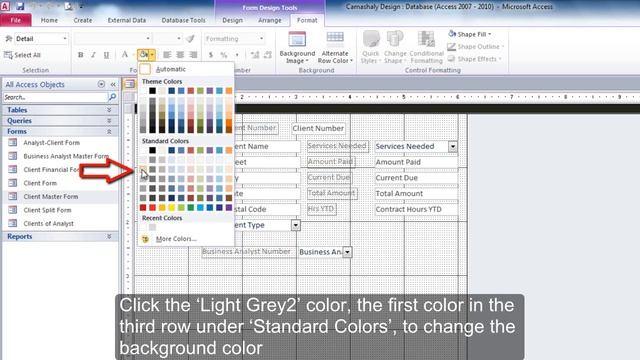The image size is (640, 360).
Task: Click the form icon beside Client Split Form
Action: click(x=13, y=210)
